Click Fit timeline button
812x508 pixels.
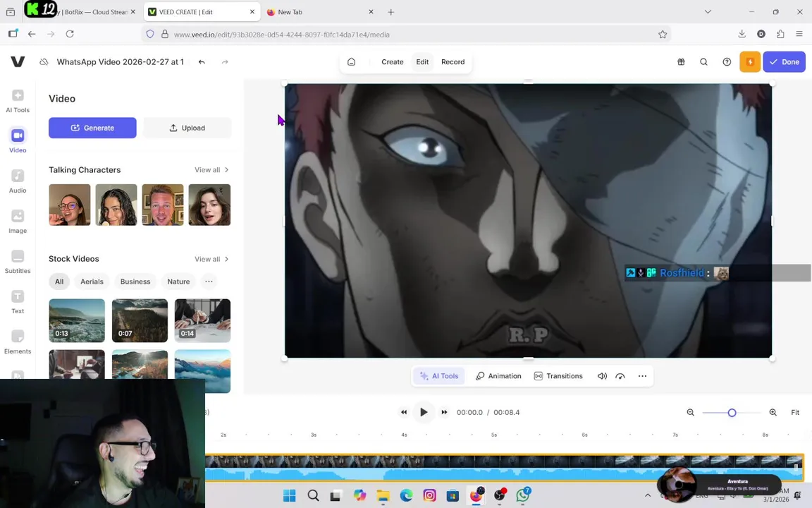click(x=795, y=412)
